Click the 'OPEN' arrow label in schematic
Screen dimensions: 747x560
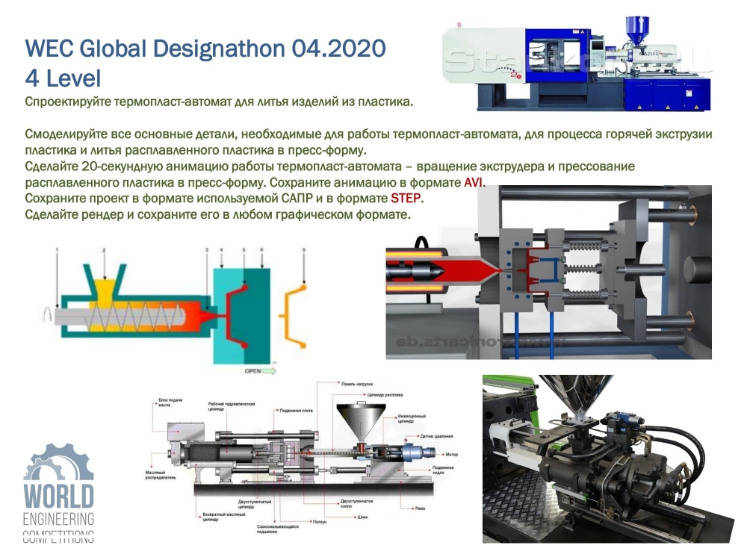(260, 371)
